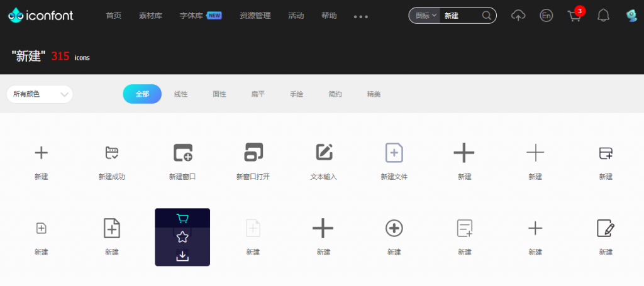Click the upload cloud icon in header

[x=518, y=16]
